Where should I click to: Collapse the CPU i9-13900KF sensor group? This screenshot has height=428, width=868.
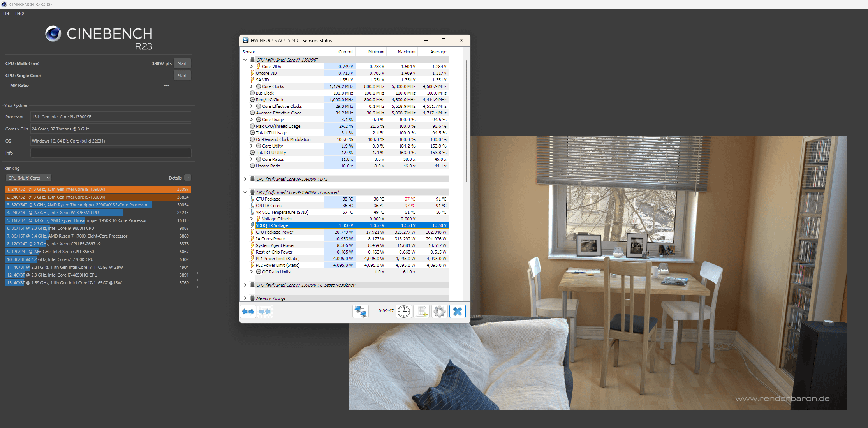click(x=245, y=60)
